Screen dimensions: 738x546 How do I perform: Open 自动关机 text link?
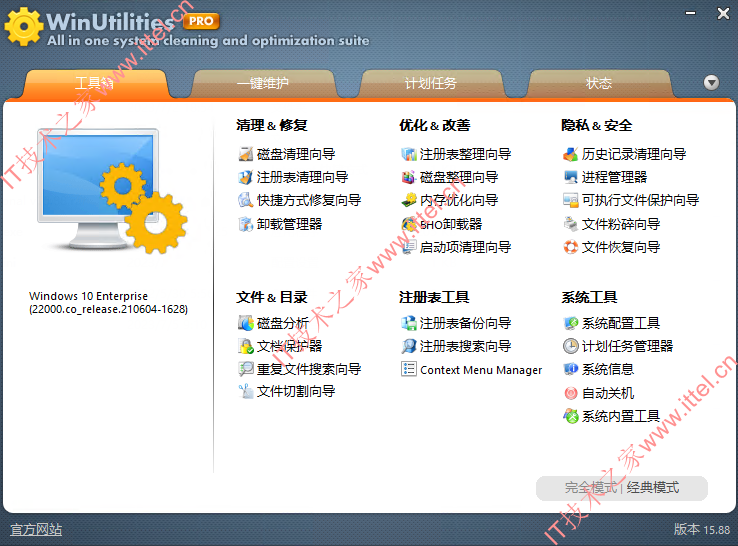tap(608, 393)
